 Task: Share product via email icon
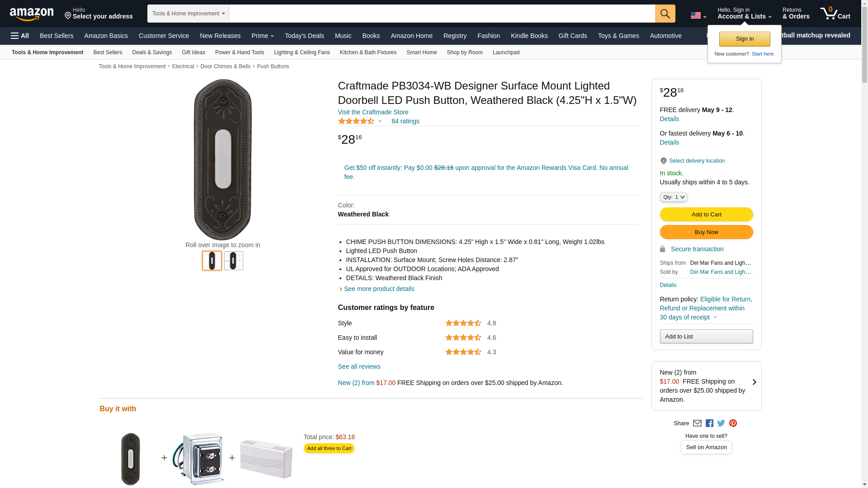(x=697, y=423)
